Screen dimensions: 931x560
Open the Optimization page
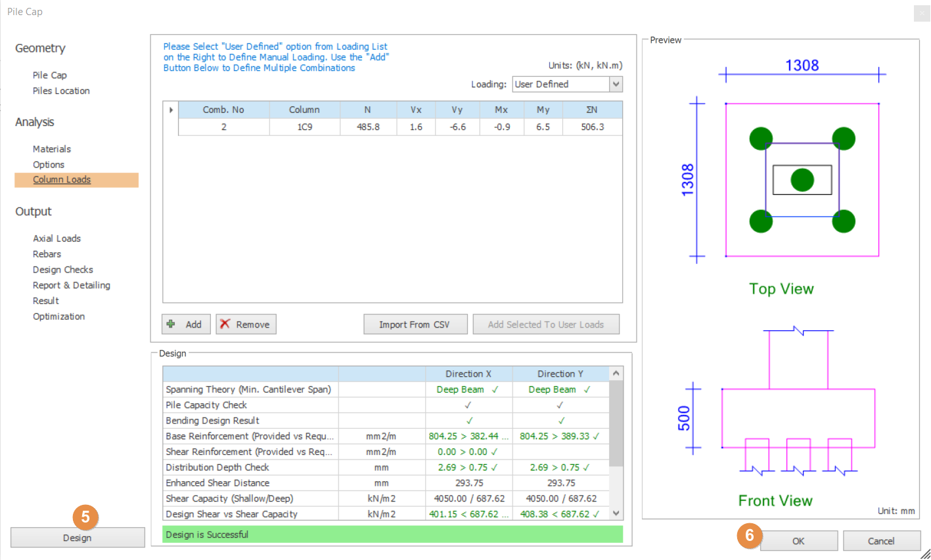[59, 316]
